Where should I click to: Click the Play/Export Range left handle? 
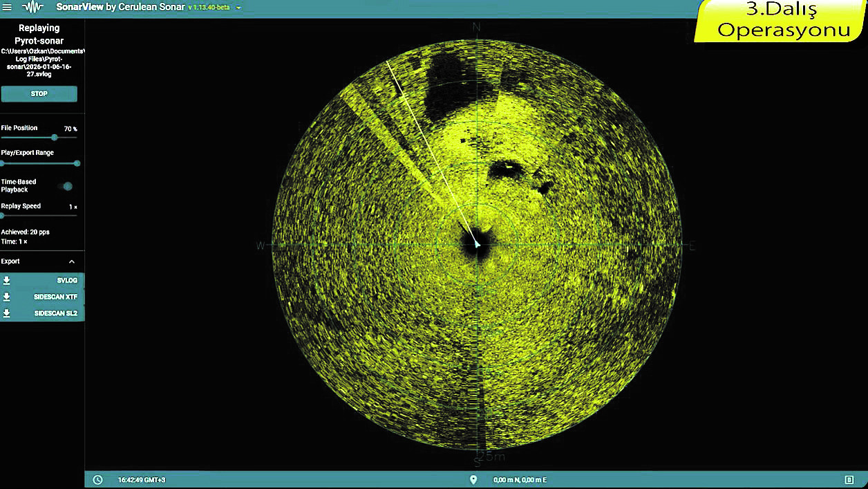2,163
